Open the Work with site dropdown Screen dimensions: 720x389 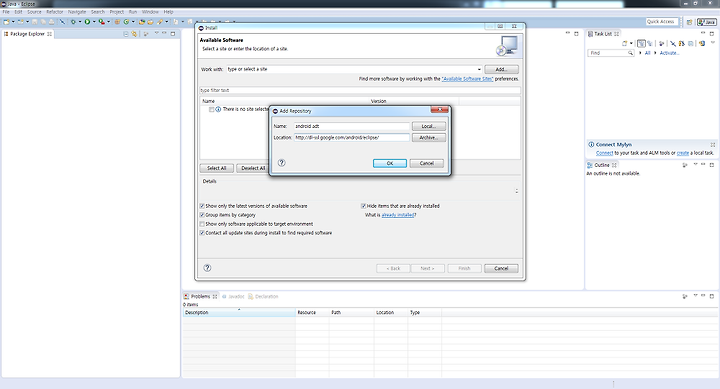479,69
